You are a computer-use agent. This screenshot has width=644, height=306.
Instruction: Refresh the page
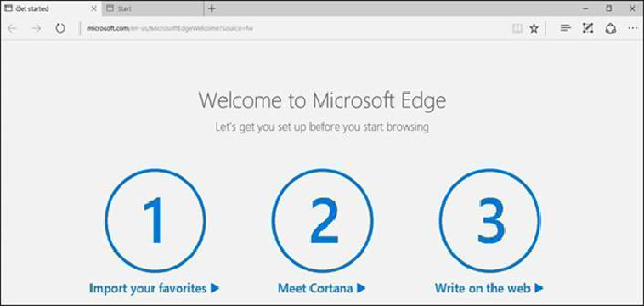tap(60, 29)
